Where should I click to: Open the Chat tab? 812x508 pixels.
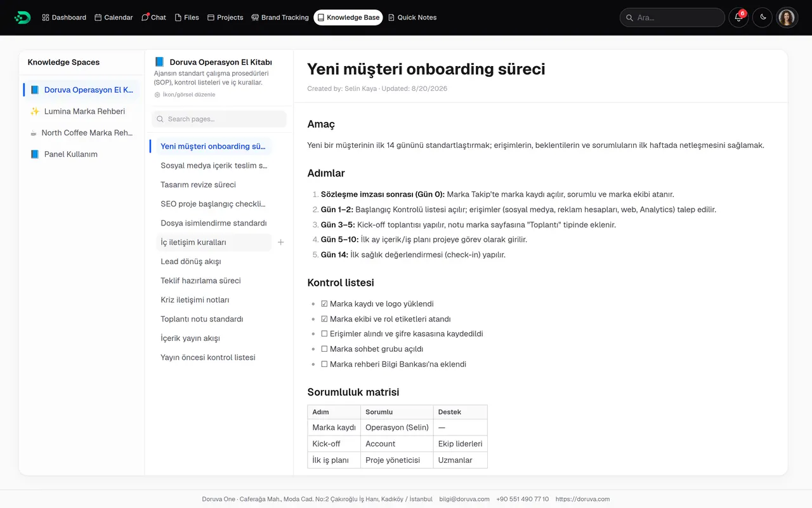click(154, 17)
